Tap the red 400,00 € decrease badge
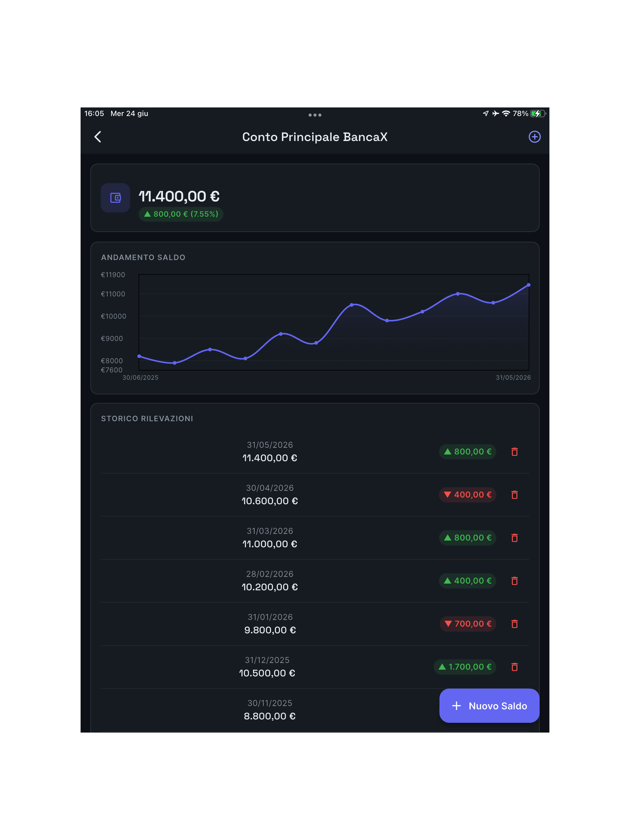630x840 pixels. coord(468,494)
